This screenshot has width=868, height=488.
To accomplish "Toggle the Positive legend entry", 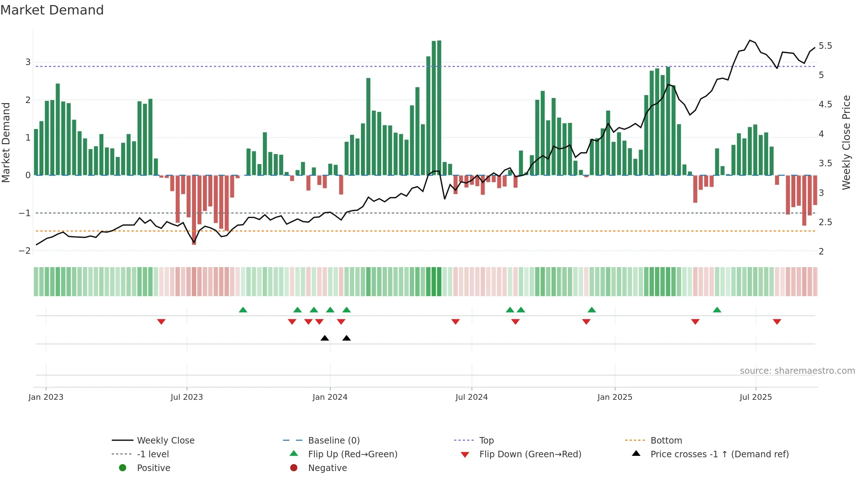I will [145, 468].
